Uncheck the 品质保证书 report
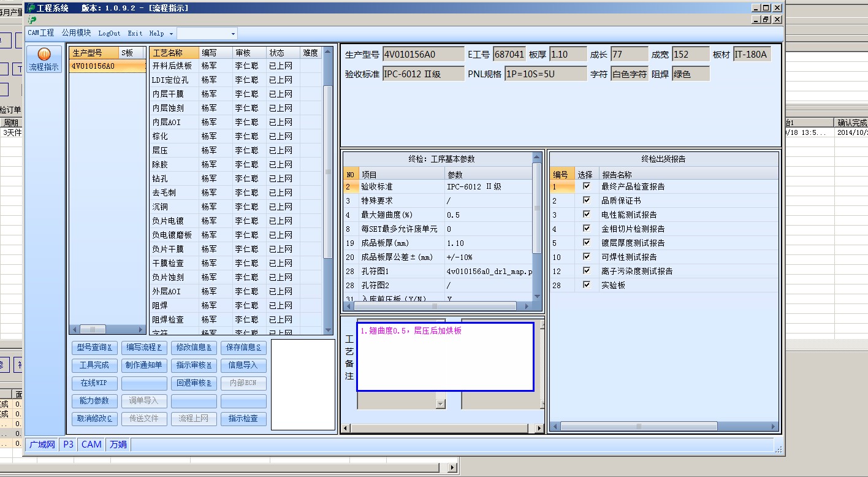 pos(587,200)
